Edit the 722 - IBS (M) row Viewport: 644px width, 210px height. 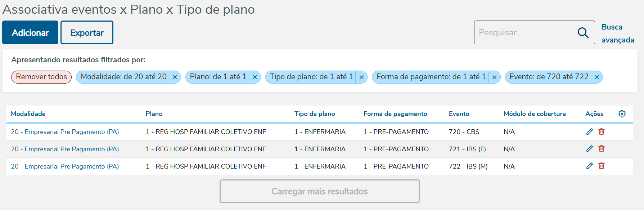pos(589,166)
